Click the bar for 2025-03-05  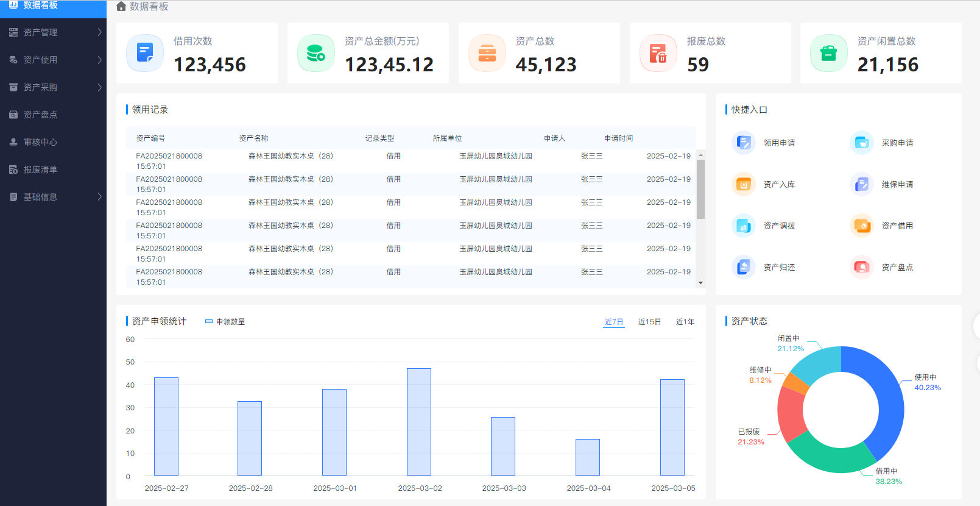point(672,427)
